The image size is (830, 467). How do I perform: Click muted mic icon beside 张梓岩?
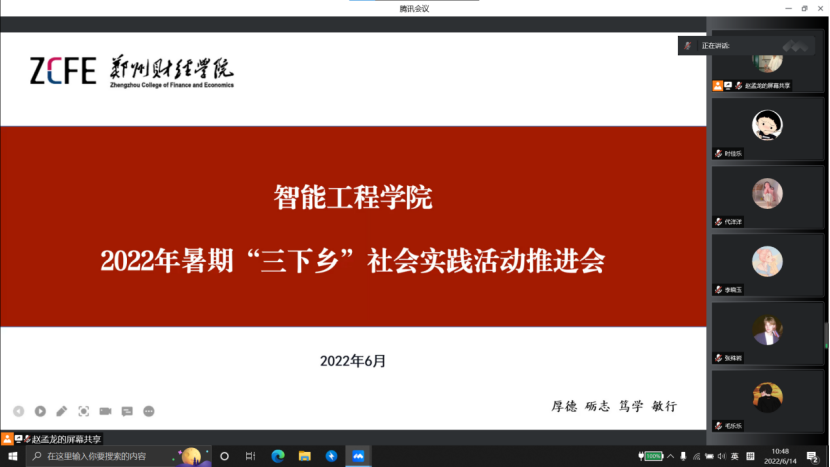pos(718,358)
